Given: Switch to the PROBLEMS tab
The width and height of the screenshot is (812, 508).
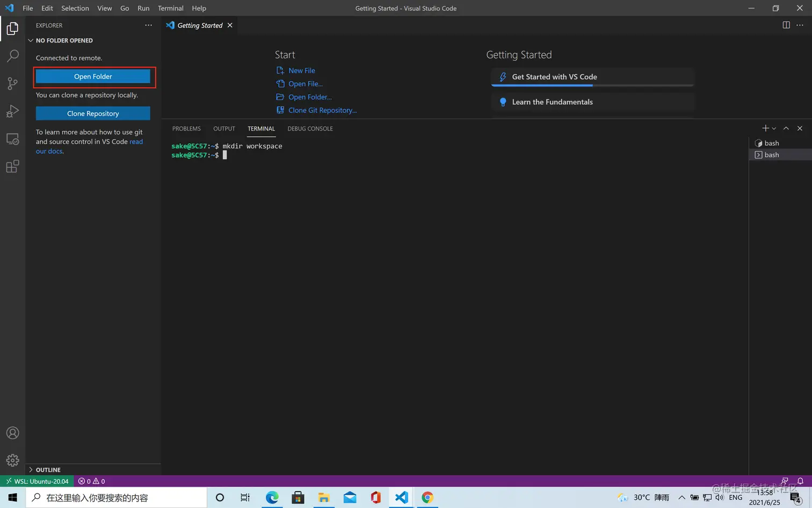Looking at the screenshot, I should 186,128.
